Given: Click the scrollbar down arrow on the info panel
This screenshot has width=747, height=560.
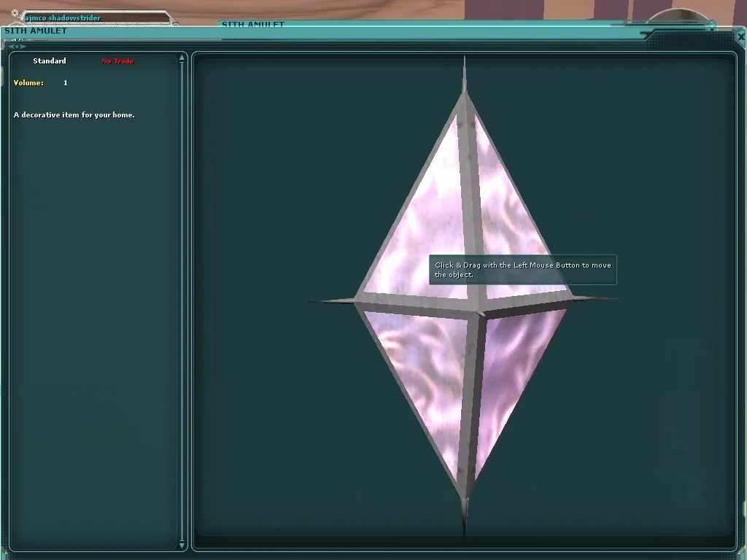Looking at the screenshot, I should tap(181, 545).
